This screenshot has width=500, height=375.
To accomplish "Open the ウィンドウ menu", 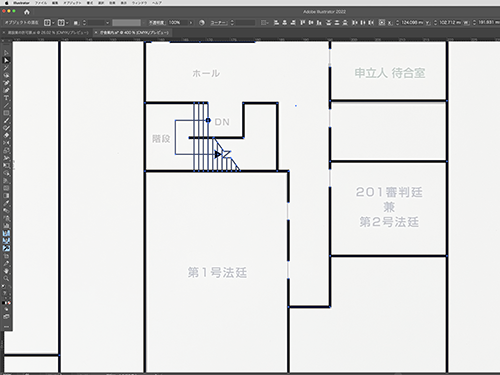I will [139, 3].
